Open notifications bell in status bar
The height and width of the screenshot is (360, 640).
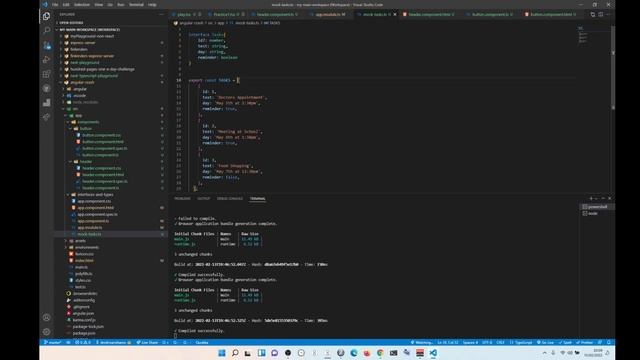click(x=609, y=342)
